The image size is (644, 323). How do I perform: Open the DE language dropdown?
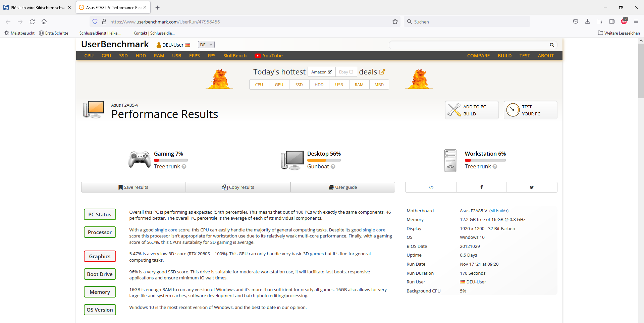click(206, 45)
